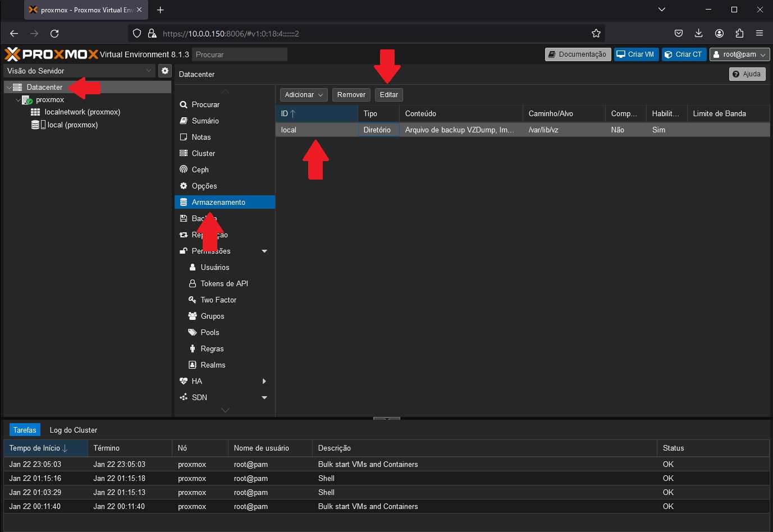Click the HA heartbeat icon
Viewport: 773px width, 532px height.
184,381
